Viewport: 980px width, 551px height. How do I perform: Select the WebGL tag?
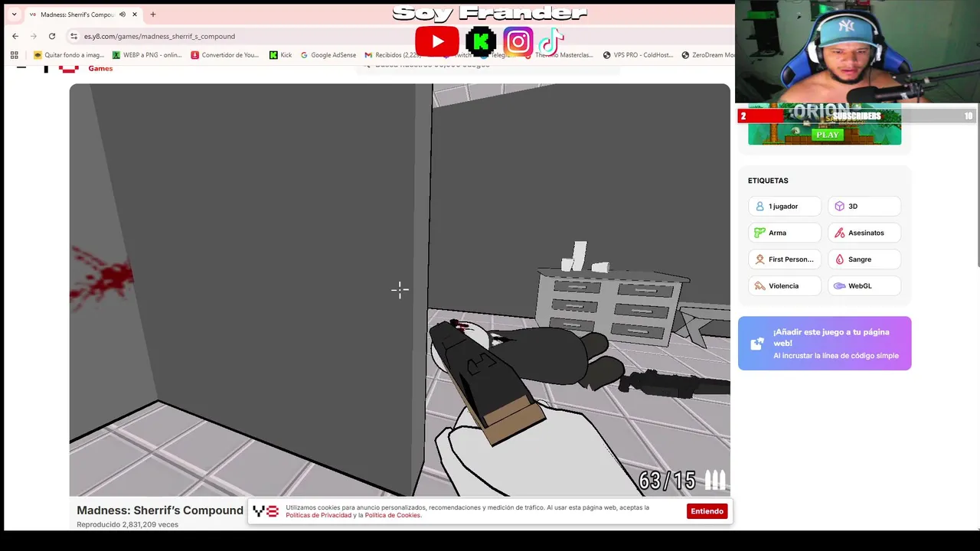click(864, 286)
